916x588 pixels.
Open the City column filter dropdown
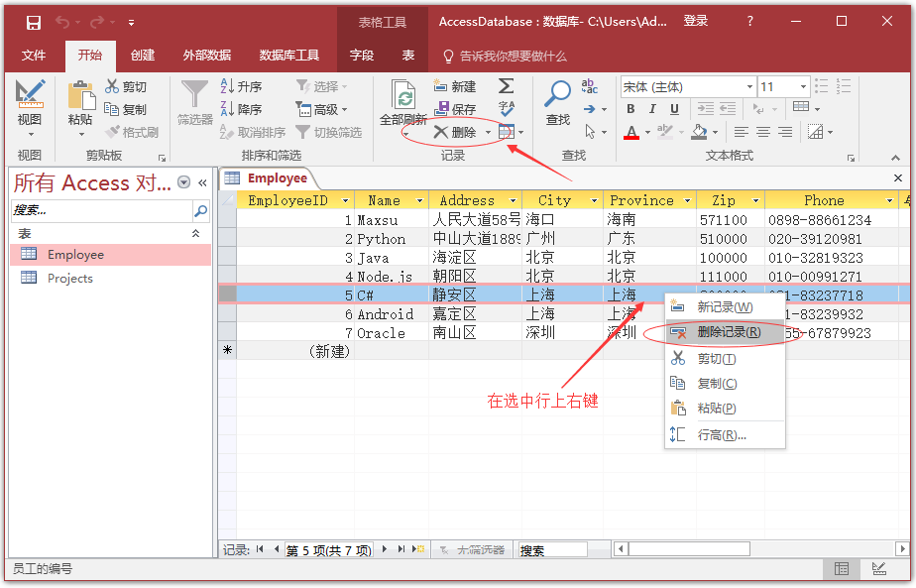tap(593, 200)
